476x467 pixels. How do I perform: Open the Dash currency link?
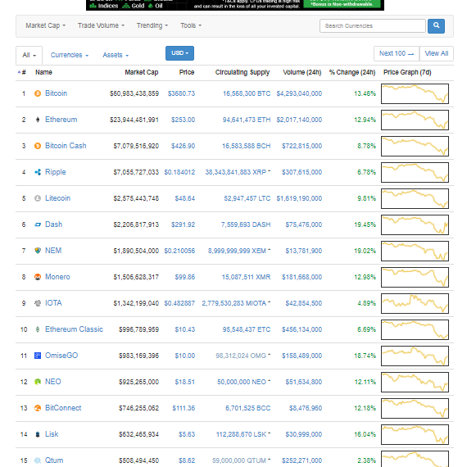point(54,224)
